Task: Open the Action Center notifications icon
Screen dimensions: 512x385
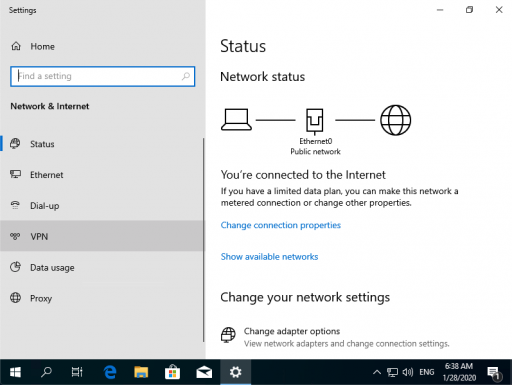Action: (494, 372)
